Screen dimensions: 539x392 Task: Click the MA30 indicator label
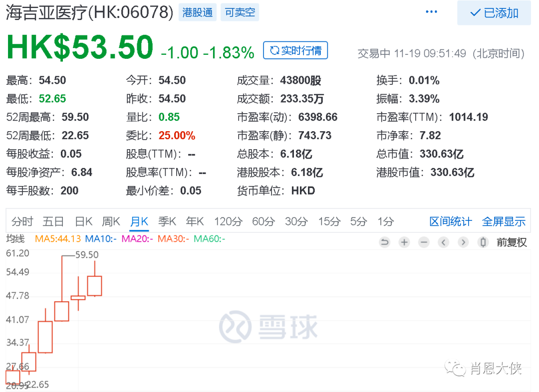[173, 238]
